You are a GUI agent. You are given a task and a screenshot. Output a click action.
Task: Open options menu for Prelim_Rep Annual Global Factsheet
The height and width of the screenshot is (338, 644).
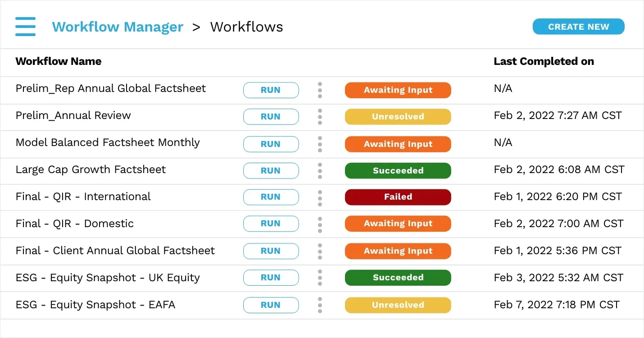tap(320, 90)
